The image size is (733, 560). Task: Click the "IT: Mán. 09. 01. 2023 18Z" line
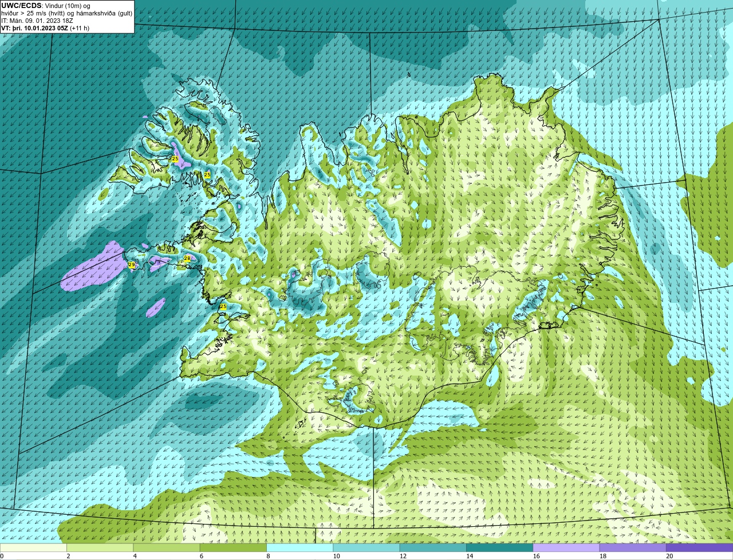click(x=37, y=21)
